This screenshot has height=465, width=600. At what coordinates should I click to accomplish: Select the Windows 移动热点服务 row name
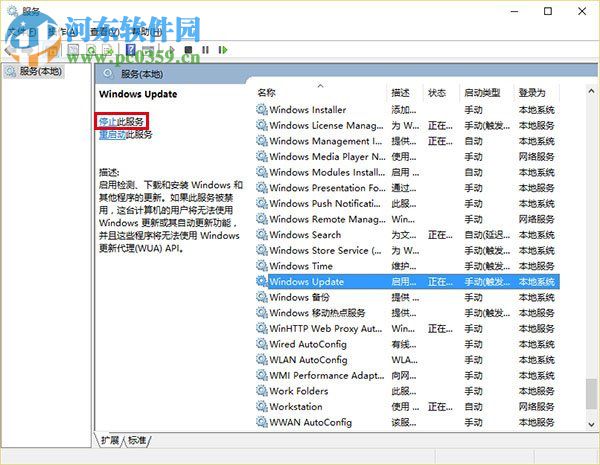tap(317, 313)
